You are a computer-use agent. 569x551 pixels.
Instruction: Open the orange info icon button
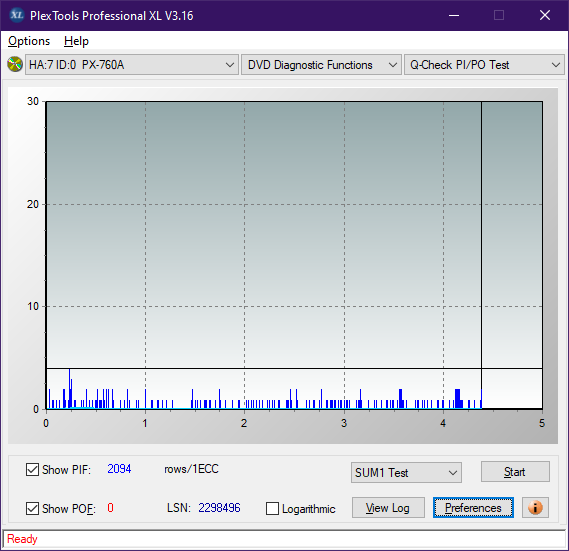(535, 507)
